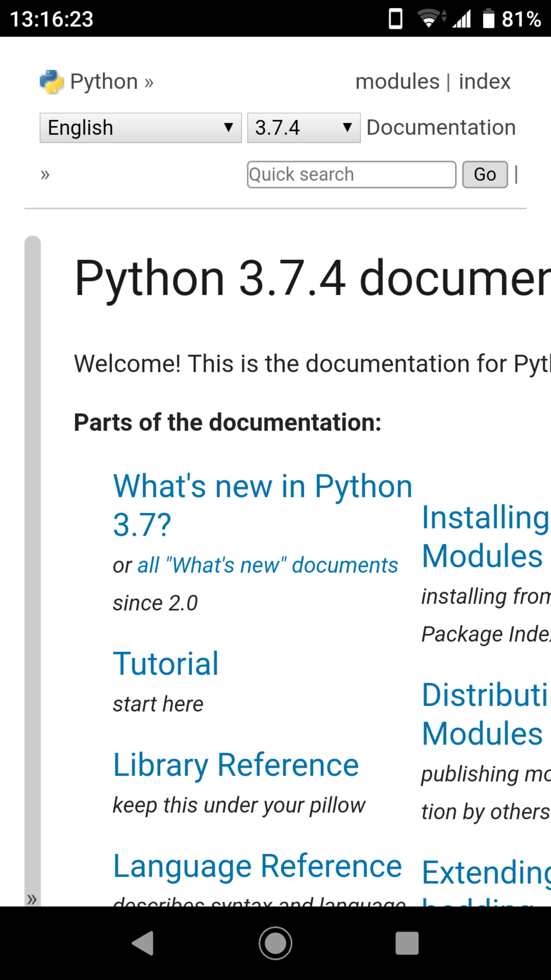Image resolution: width=551 pixels, height=980 pixels.
Task: Open the 3.7.4 version dropdown
Action: (304, 128)
